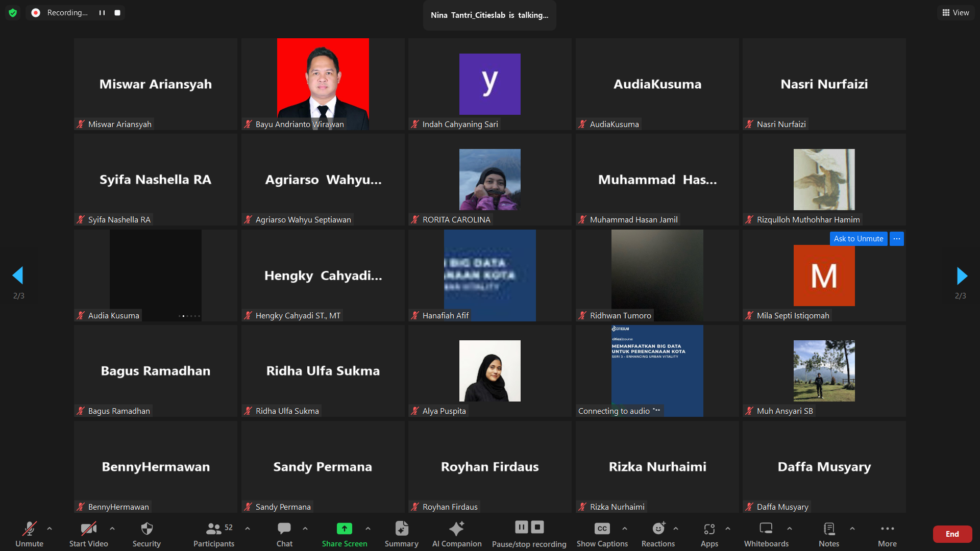Viewport: 980px width, 551px height.
Task: Open the Chat panel icon
Action: (x=284, y=529)
